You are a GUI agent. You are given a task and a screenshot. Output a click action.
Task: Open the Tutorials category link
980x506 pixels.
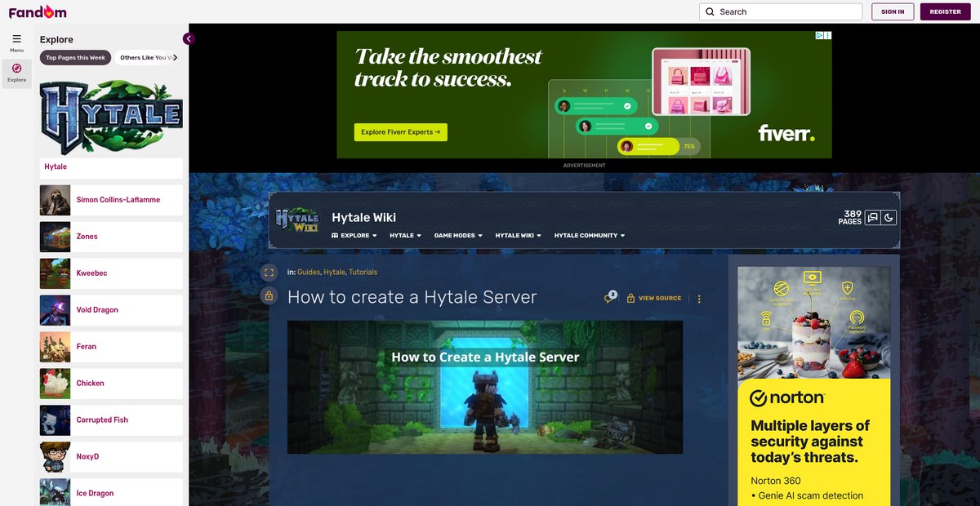coord(363,273)
